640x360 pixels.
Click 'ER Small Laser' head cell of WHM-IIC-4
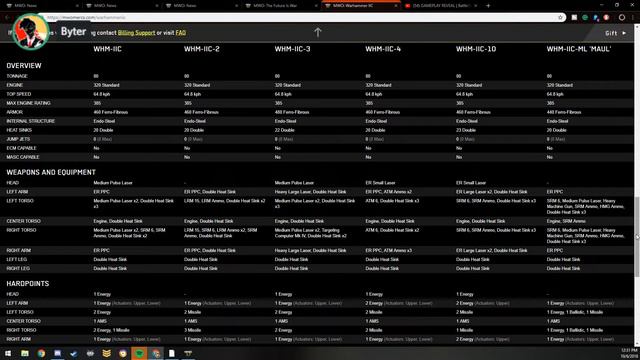380,183
